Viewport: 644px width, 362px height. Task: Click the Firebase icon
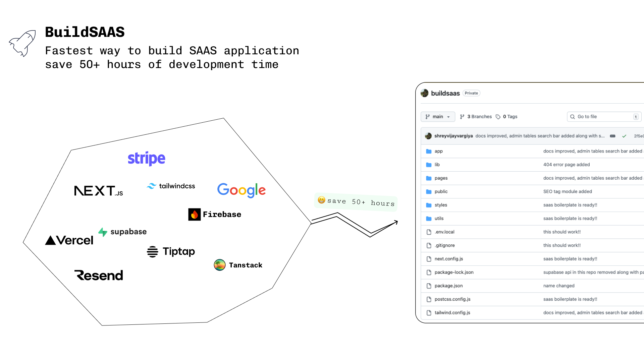coord(194,214)
